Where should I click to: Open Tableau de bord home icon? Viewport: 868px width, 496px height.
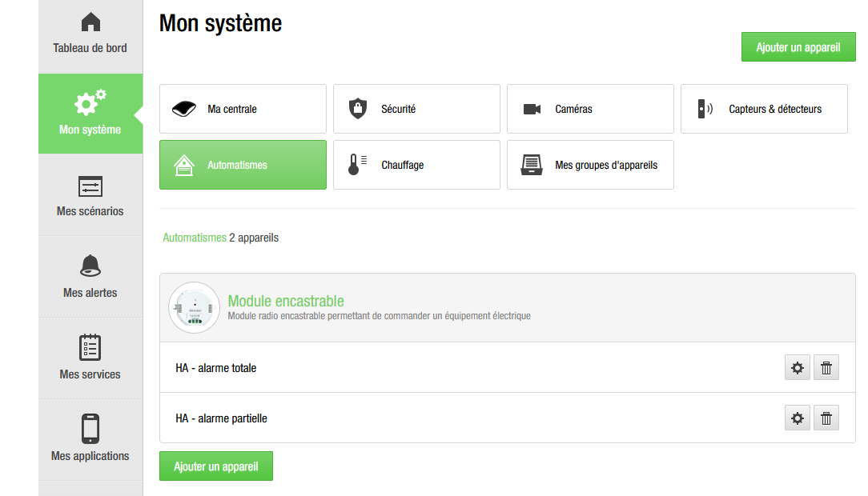pos(90,22)
